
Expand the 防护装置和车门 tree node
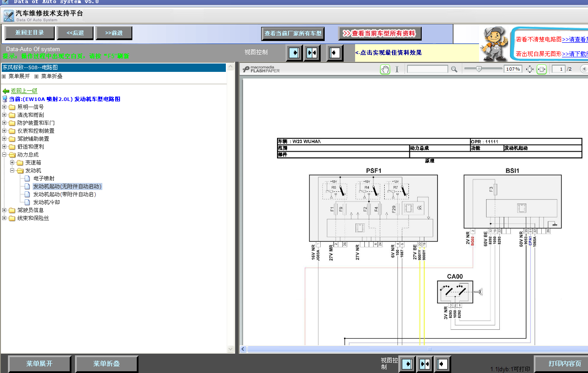pos(4,123)
